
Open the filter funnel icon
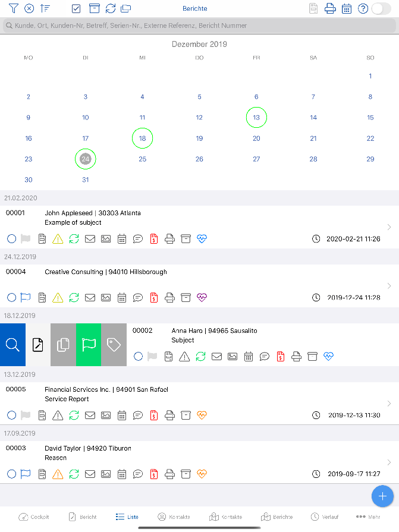pos(13,8)
